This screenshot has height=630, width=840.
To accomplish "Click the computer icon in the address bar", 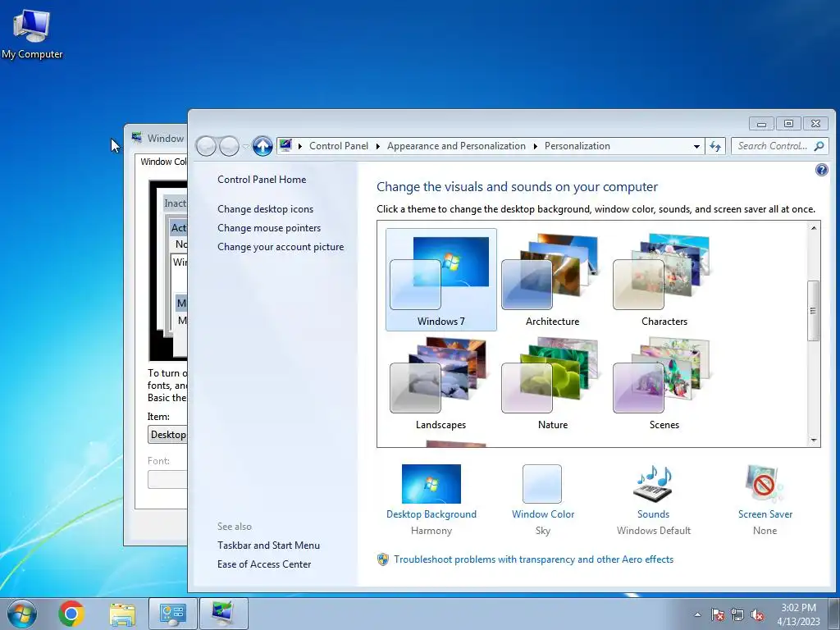I will tap(285, 145).
